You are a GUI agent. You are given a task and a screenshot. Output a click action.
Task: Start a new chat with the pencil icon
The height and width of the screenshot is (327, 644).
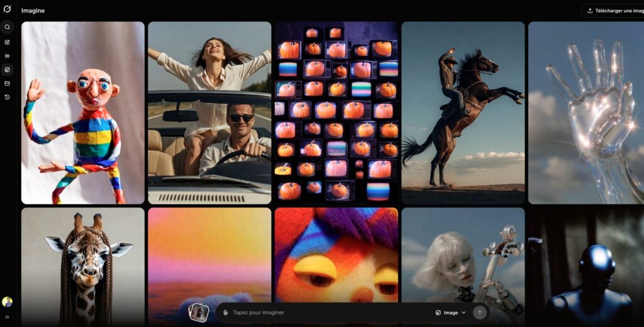(8, 42)
